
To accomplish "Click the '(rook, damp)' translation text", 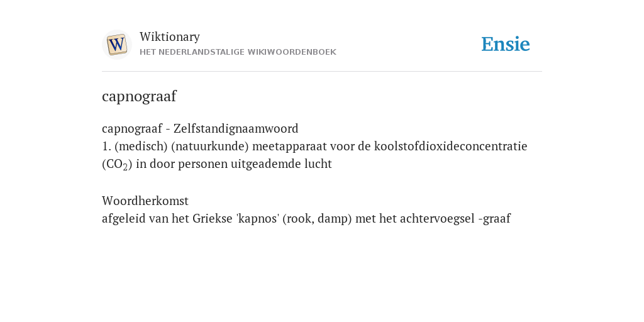I will [x=317, y=218].
